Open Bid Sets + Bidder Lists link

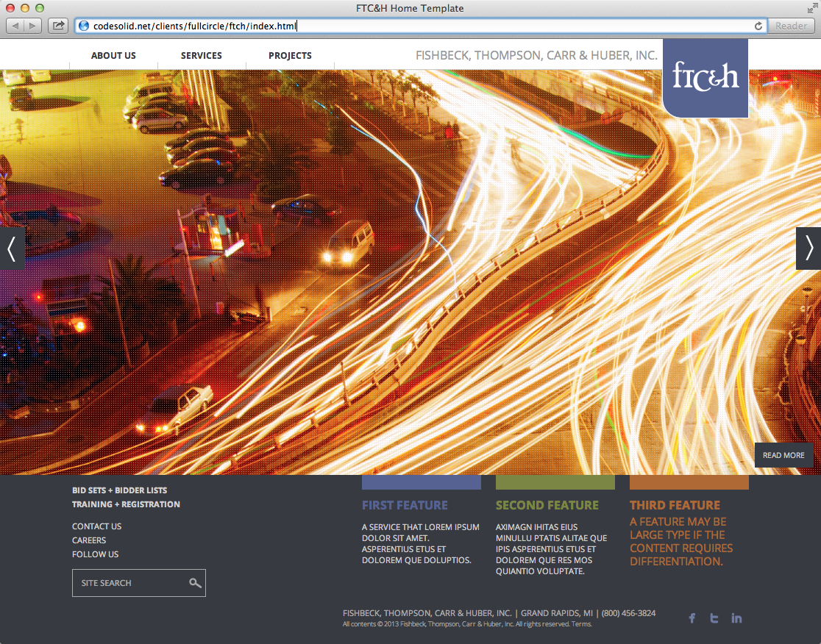(x=119, y=490)
